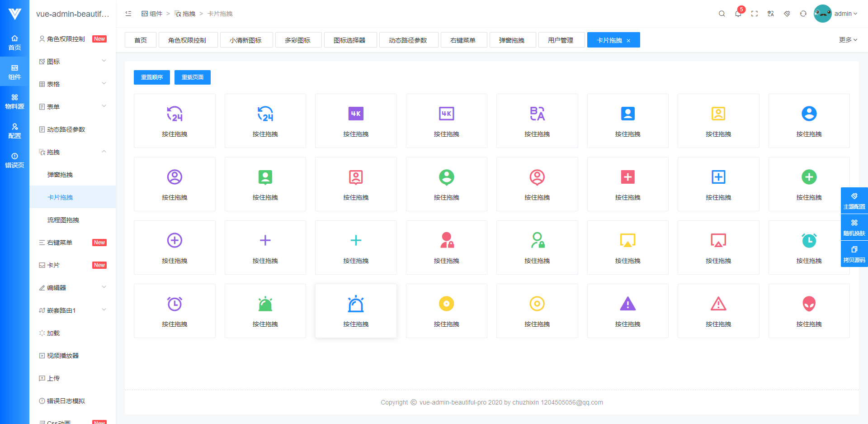This screenshot has height=424, width=868.
Task: Open the admin user dropdown
Action: tap(835, 14)
